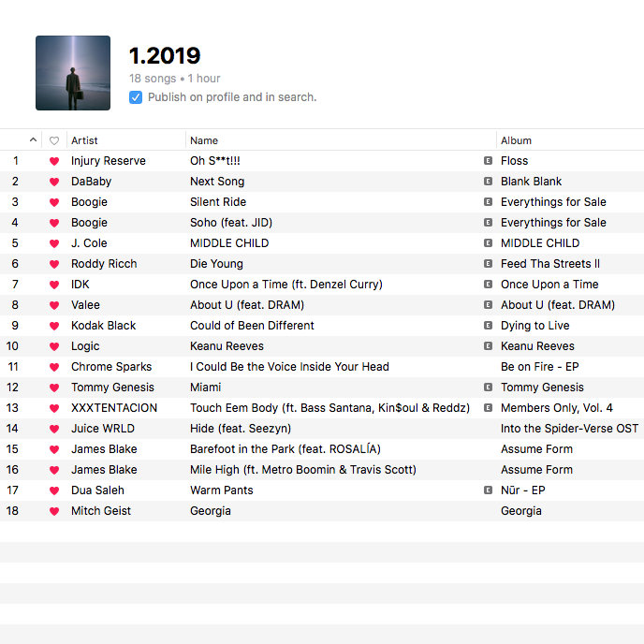Click the artist name Injury Reserve
644x644 pixels.
click(x=108, y=161)
